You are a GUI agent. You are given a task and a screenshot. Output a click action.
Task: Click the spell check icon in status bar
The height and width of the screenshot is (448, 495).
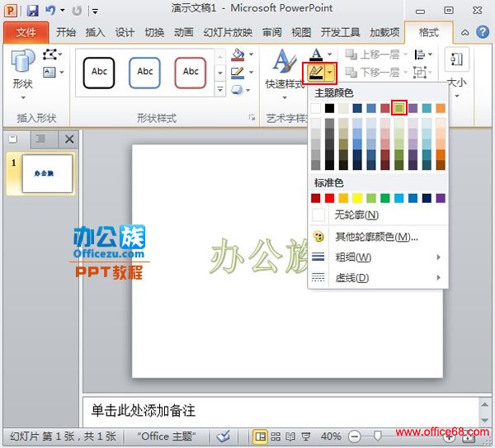pos(224,436)
